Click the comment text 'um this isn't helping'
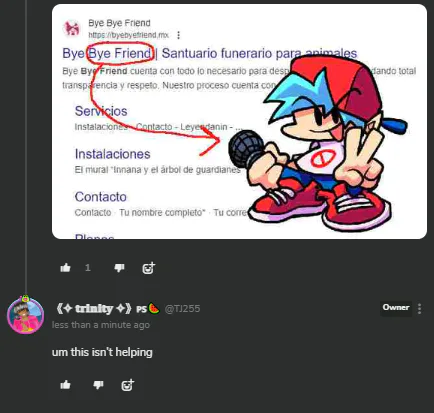 (102, 352)
